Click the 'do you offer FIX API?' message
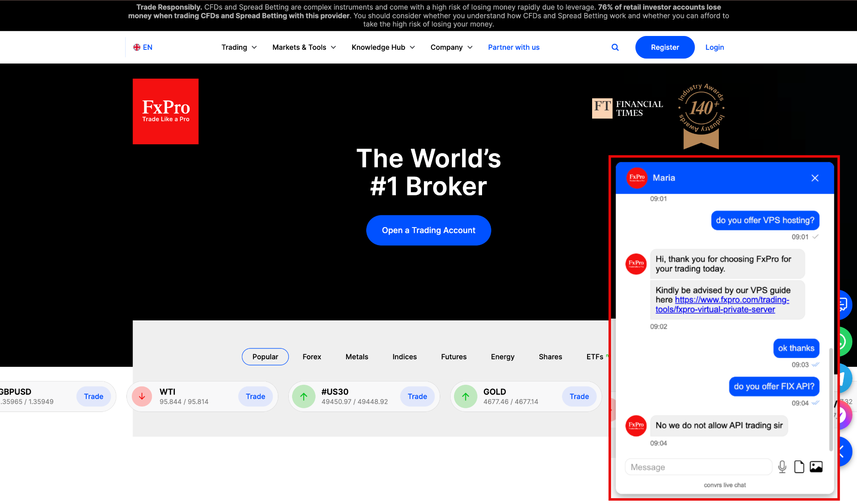Viewport: 857px width, 504px height. tap(774, 386)
